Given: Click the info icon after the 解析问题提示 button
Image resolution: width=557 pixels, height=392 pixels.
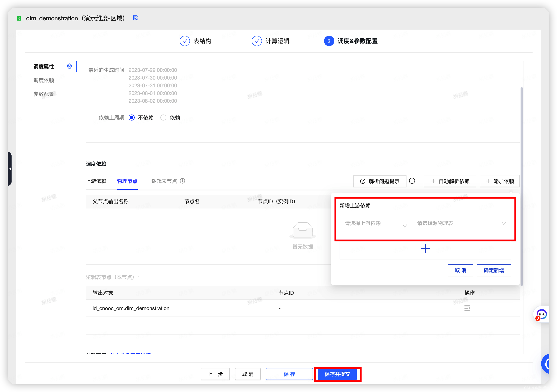Looking at the screenshot, I should (x=412, y=181).
